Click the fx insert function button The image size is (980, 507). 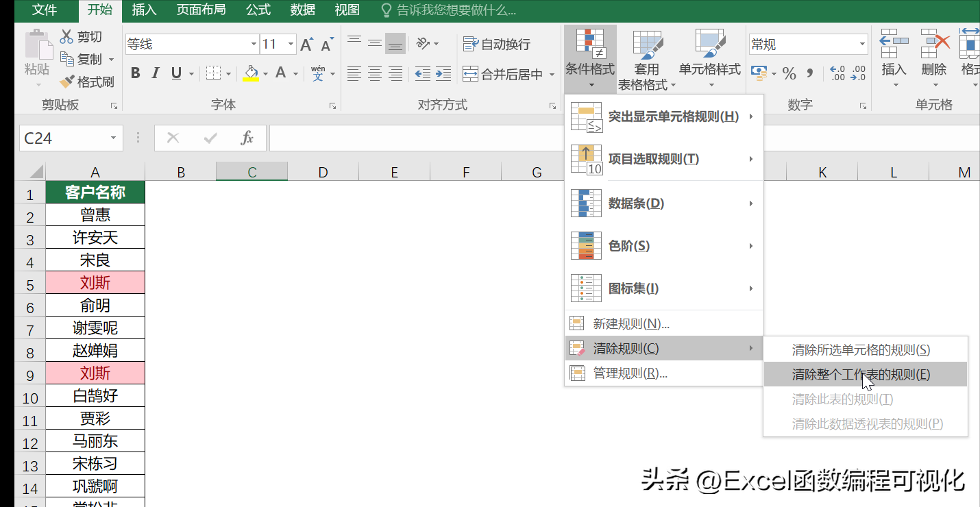(x=245, y=137)
